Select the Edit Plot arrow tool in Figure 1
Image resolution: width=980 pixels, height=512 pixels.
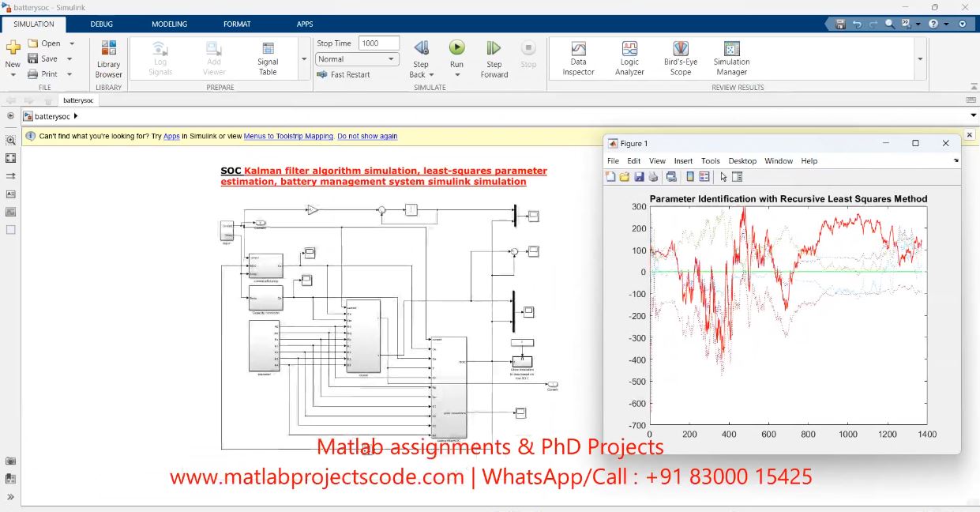click(x=723, y=177)
